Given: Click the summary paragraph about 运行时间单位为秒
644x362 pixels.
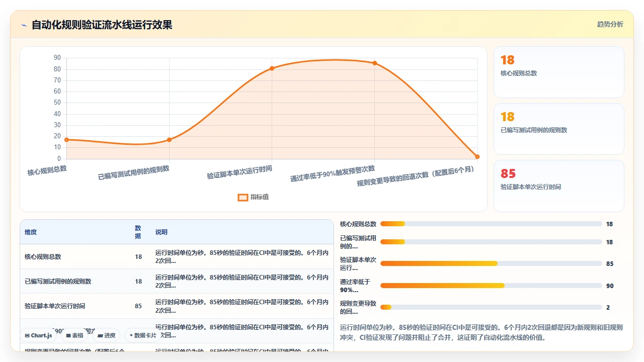Looking at the screenshot, I should 482,332.
